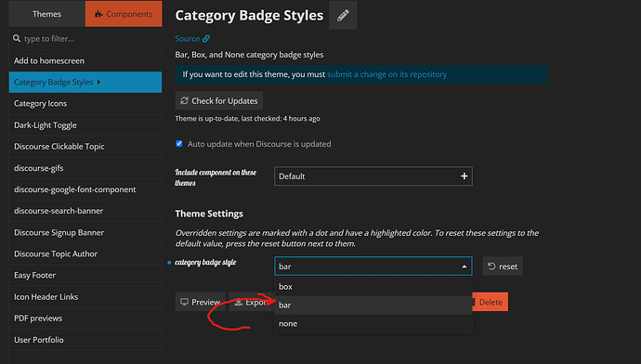
Task: Click the Category Badge Styles page title
Action: coord(249,15)
